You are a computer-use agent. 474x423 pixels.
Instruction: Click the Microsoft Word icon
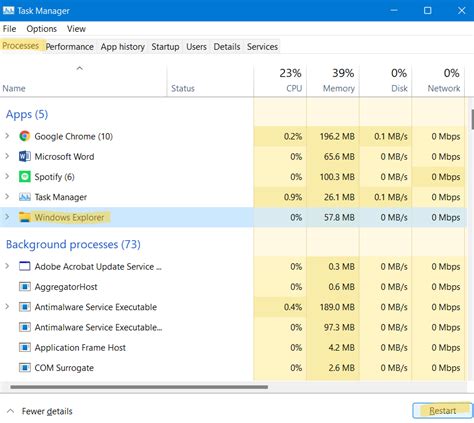point(25,156)
